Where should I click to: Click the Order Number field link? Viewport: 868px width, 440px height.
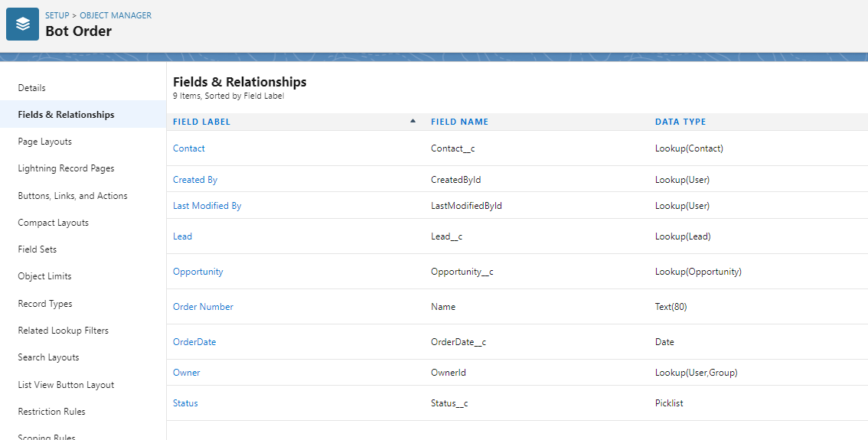(203, 307)
